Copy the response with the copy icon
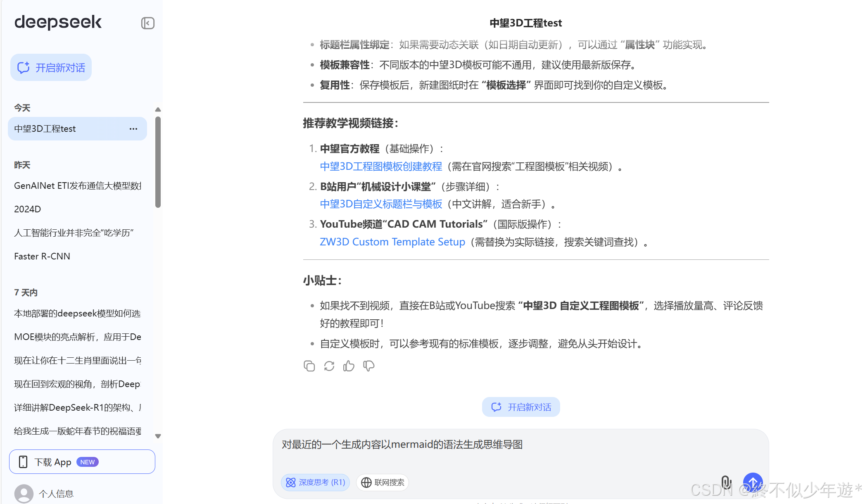865x504 pixels. 309,366
